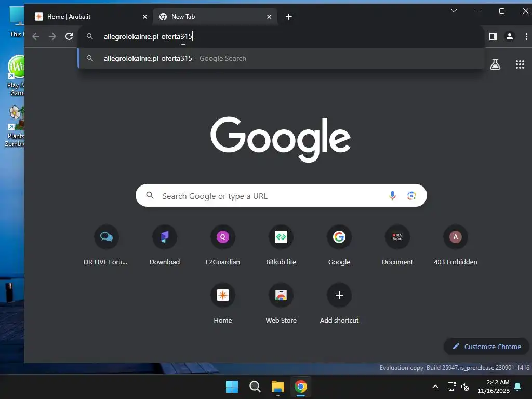
Task: Open Windows taskbar search
Action: (x=255, y=387)
